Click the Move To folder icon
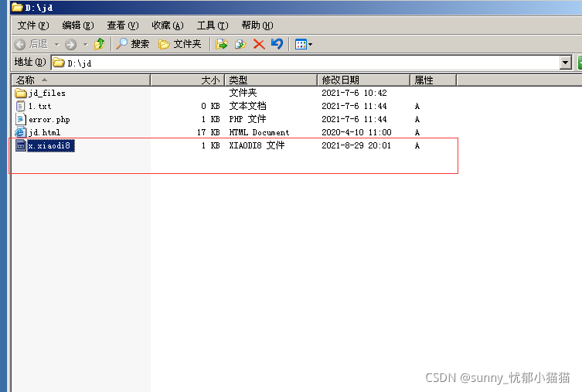 click(x=222, y=44)
